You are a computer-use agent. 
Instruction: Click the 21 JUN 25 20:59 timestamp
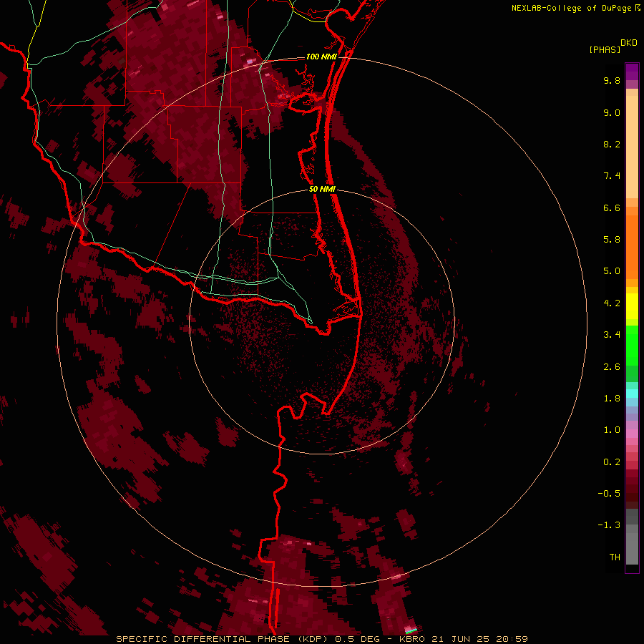point(479,639)
